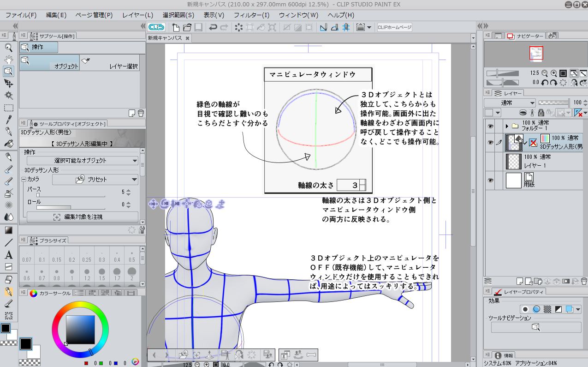Viewport: 588px width, 367px height.
Task: Expand the フォルダー 1 layer folder
Action: coord(507,126)
